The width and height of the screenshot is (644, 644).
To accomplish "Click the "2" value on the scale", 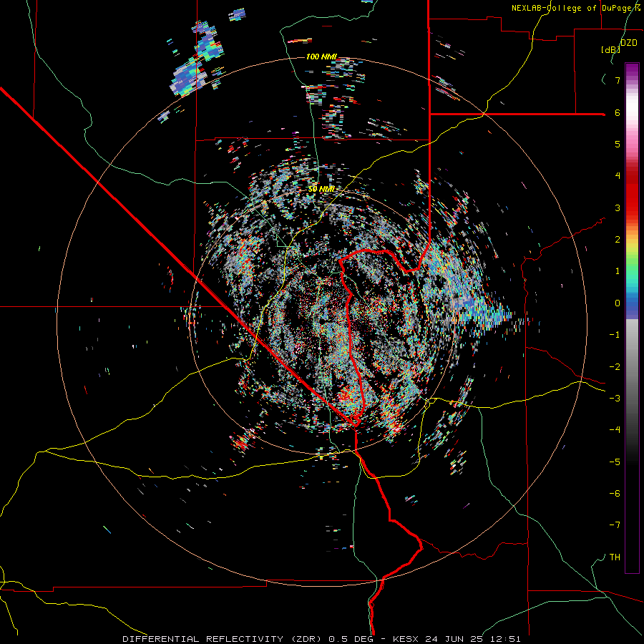I will pyautogui.click(x=618, y=240).
